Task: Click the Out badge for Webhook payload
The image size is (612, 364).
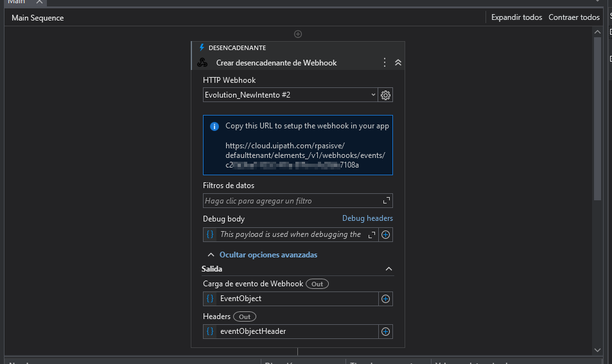Action: 317,284
